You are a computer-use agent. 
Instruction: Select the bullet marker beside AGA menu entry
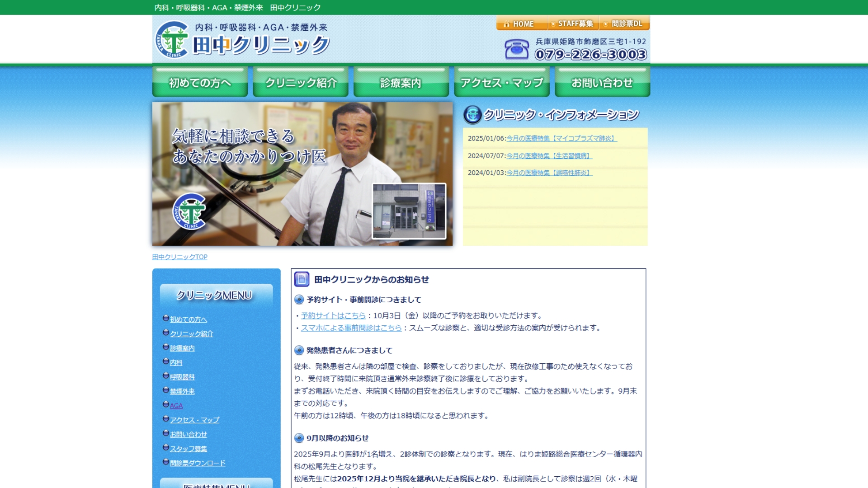[x=165, y=405]
